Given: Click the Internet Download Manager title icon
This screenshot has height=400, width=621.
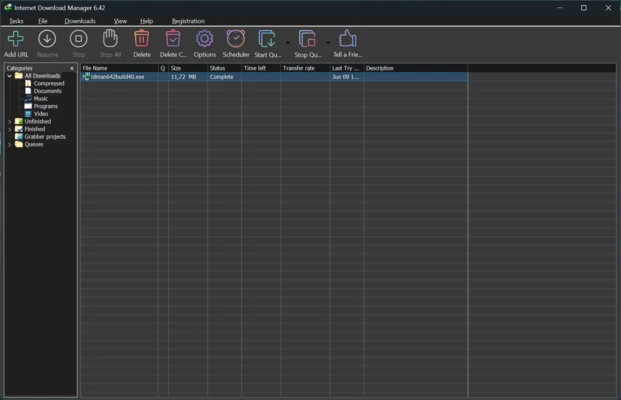Looking at the screenshot, I should (8, 8).
